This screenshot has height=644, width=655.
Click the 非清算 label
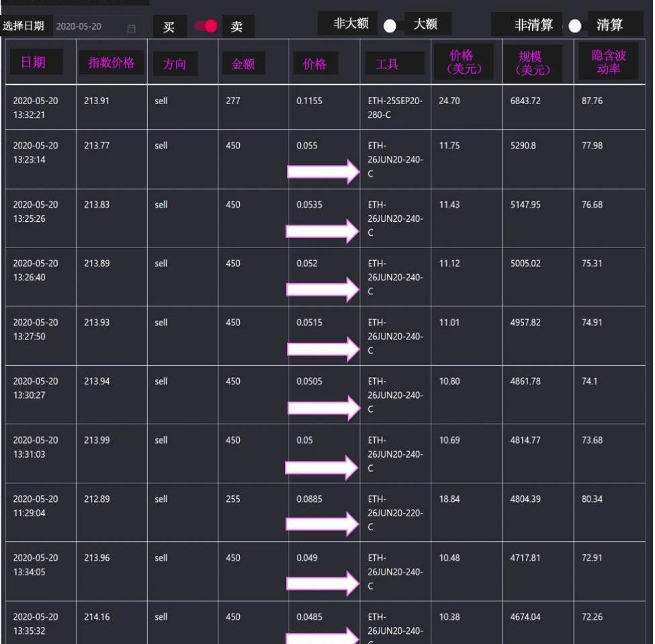click(533, 25)
